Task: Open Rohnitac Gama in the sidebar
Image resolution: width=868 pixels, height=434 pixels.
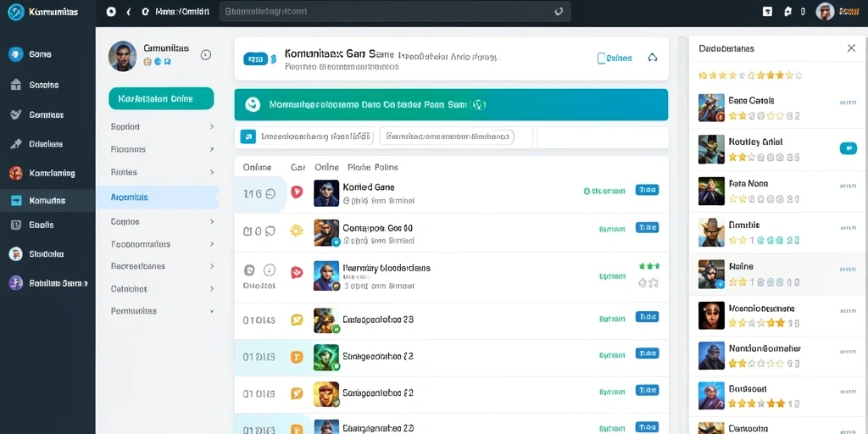Action: 47,283
